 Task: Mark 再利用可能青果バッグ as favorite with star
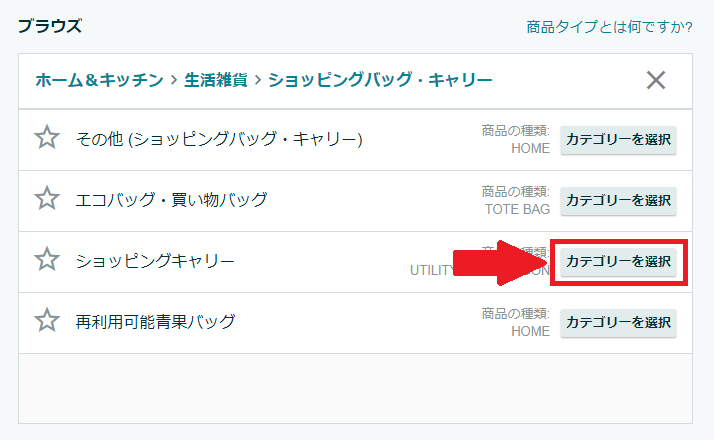click(x=47, y=320)
